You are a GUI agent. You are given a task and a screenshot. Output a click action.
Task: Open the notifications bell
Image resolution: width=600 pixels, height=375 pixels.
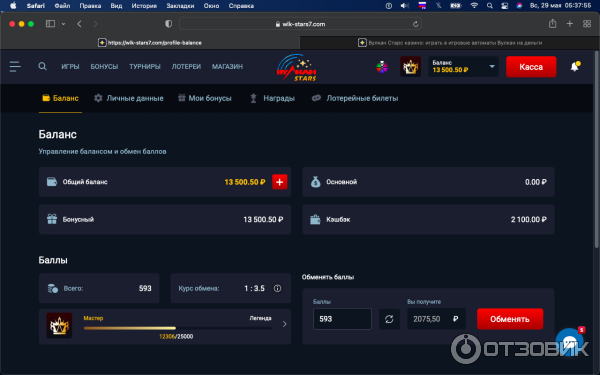point(575,67)
